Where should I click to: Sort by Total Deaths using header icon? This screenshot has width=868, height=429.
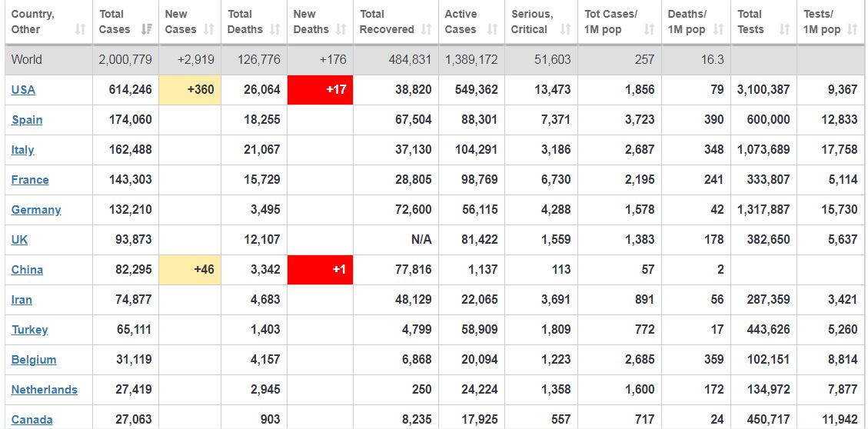click(275, 30)
